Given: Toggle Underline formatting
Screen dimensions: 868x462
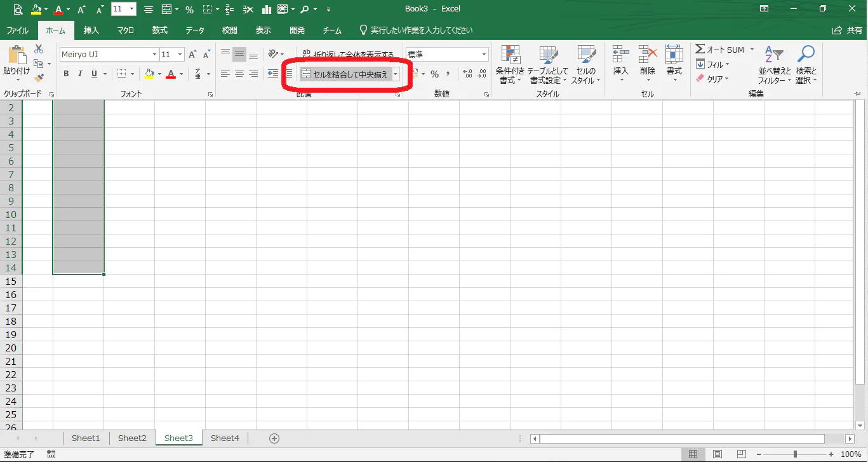Looking at the screenshot, I should pos(95,74).
